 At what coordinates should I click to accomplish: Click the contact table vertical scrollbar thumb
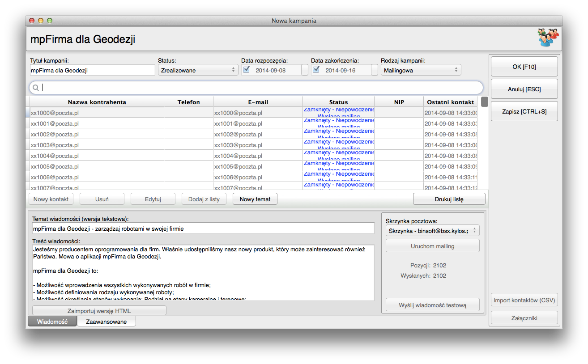pos(485,102)
